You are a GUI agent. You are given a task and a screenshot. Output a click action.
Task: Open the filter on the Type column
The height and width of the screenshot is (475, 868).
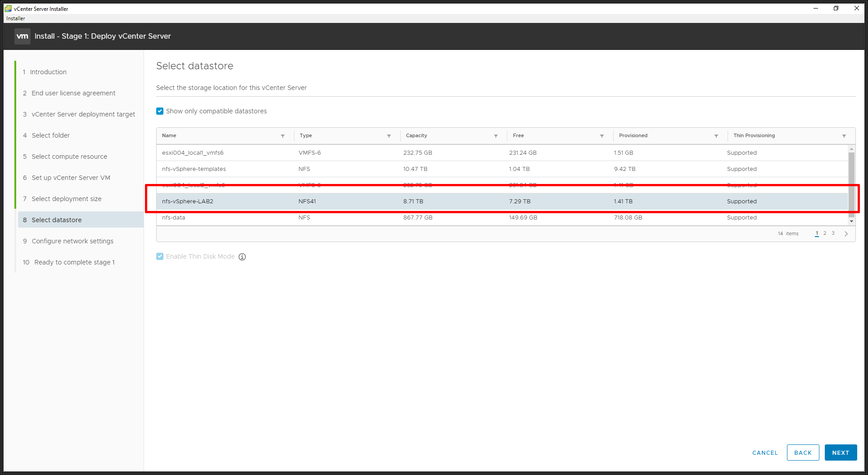click(x=389, y=135)
